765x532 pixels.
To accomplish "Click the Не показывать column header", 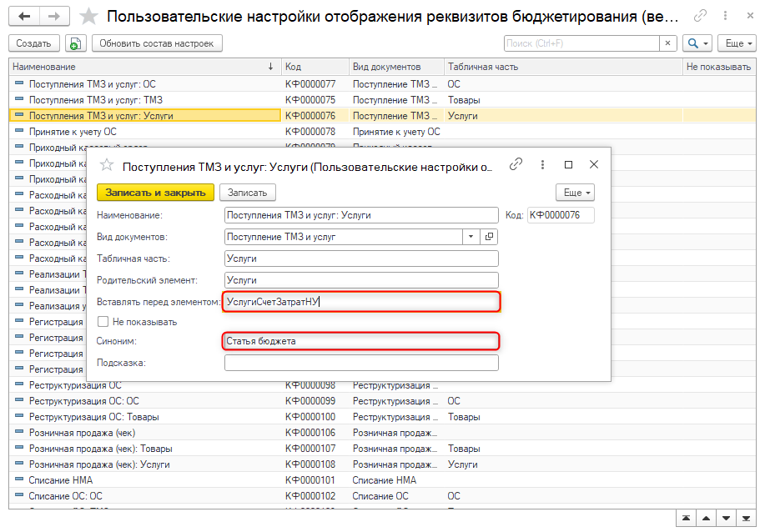I will click(x=719, y=67).
